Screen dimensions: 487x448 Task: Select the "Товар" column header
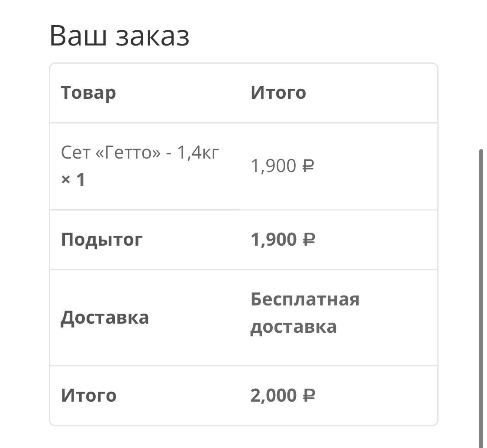pyautogui.click(x=88, y=93)
